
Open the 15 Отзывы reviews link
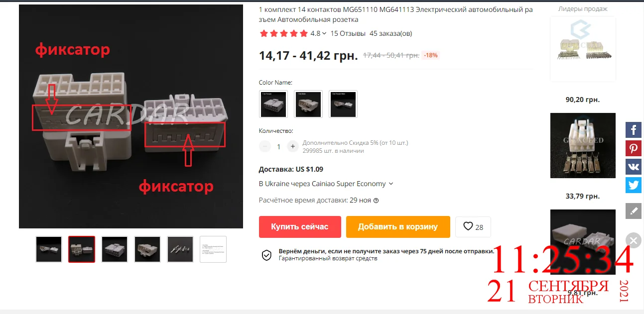pyautogui.click(x=348, y=33)
